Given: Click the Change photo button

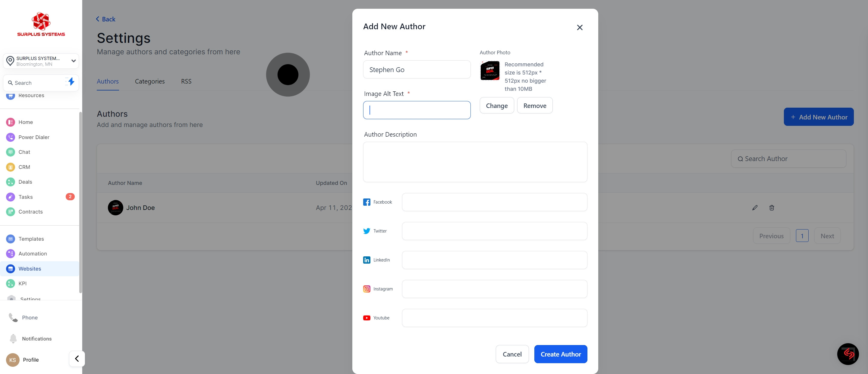Looking at the screenshot, I should [496, 106].
